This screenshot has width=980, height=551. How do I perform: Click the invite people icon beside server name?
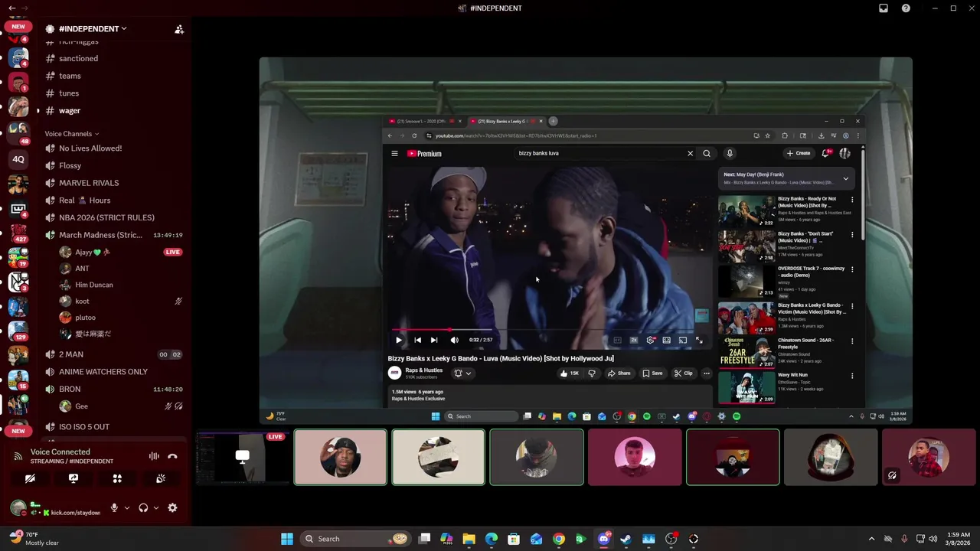click(179, 29)
